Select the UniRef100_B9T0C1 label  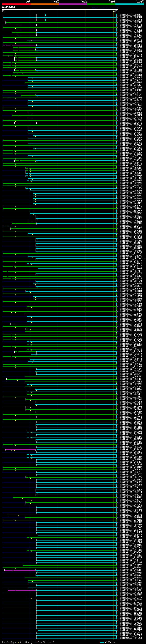click(x=131, y=548)
